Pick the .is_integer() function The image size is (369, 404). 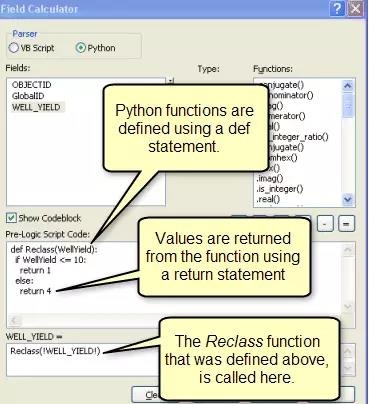click(279, 189)
